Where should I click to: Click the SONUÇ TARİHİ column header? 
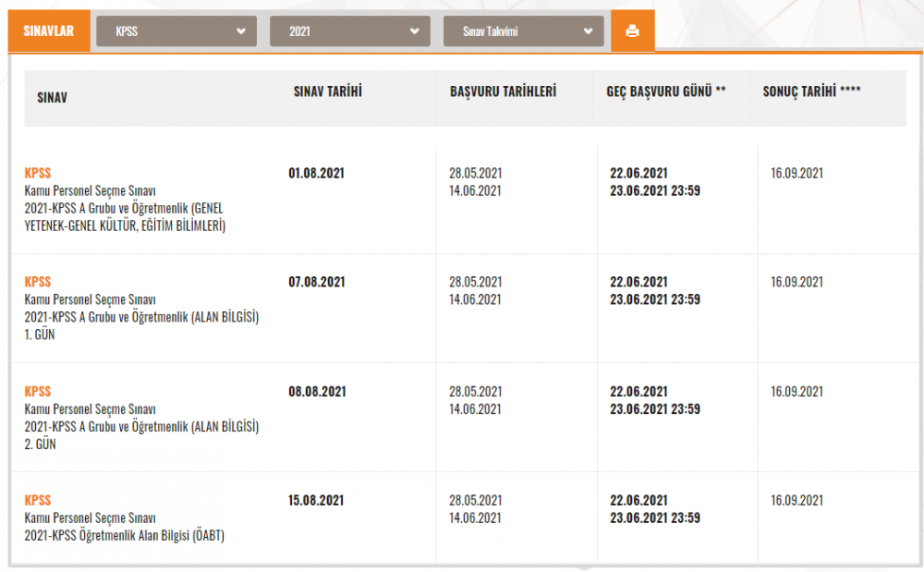(x=811, y=91)
